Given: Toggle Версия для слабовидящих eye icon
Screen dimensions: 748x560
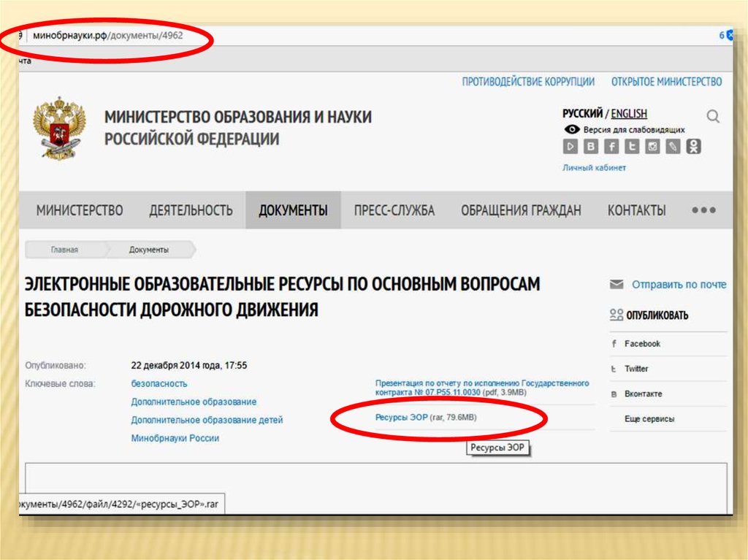Looking at the screenshot, I should pyautogui.click(x=571, y=129).
